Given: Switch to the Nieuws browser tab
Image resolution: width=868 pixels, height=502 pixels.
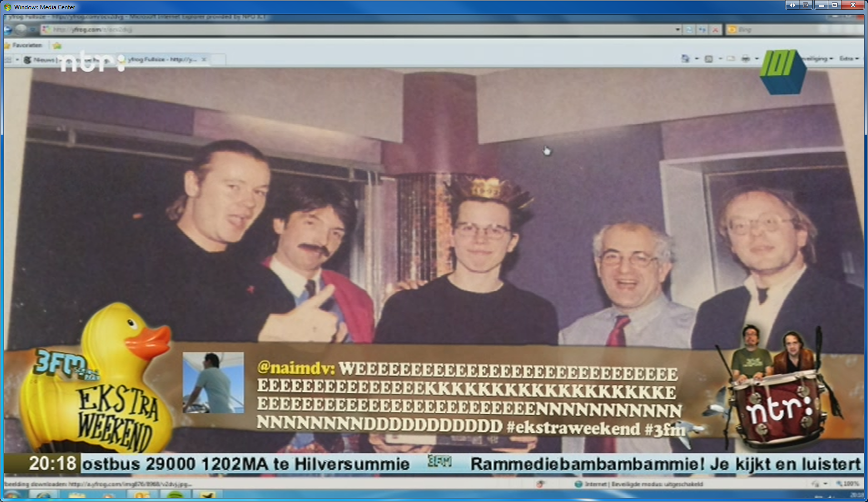Looking at the screenshot, I should tap(43, 60).
